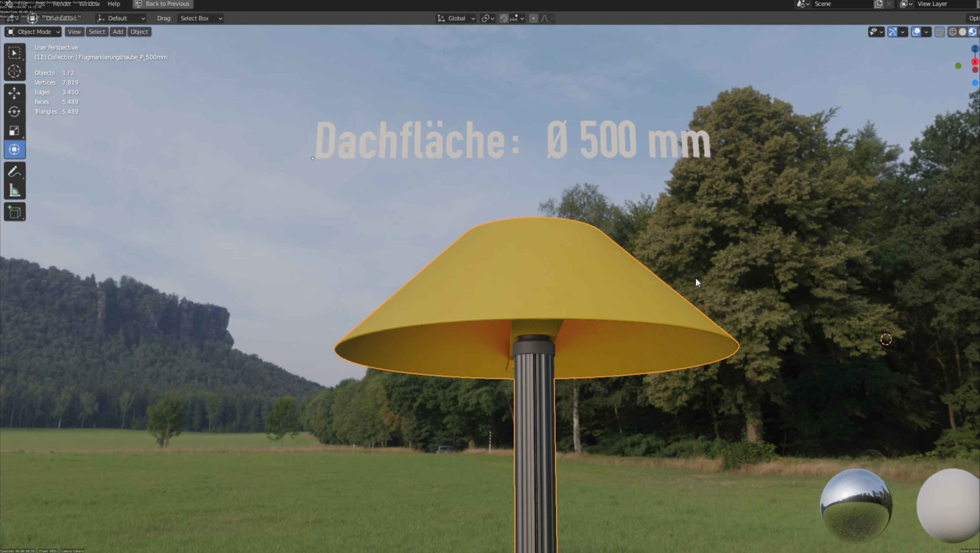Screen dimensions: 980x553
Task: Select the Scale tool
Action: click(x=14, y=130)
